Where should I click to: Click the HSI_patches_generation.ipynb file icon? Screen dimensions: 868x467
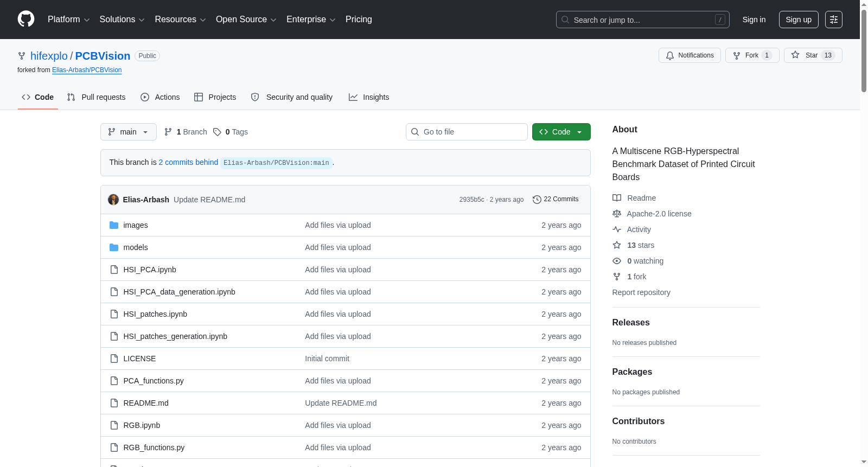114,336
